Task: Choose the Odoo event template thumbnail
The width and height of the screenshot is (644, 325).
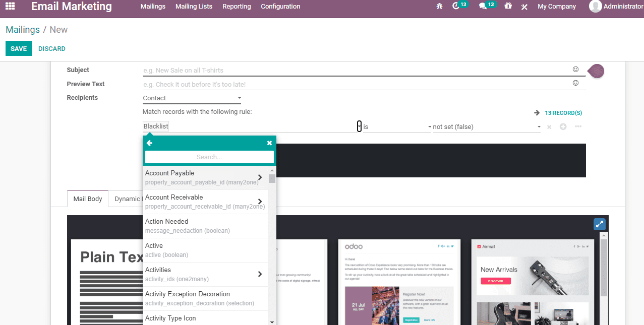Action: 399,282
